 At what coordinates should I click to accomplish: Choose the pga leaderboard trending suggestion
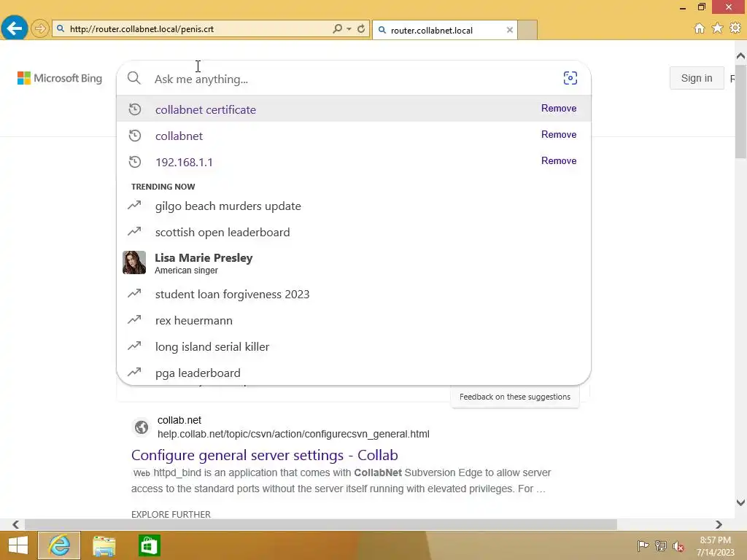[x=354, y=373]
